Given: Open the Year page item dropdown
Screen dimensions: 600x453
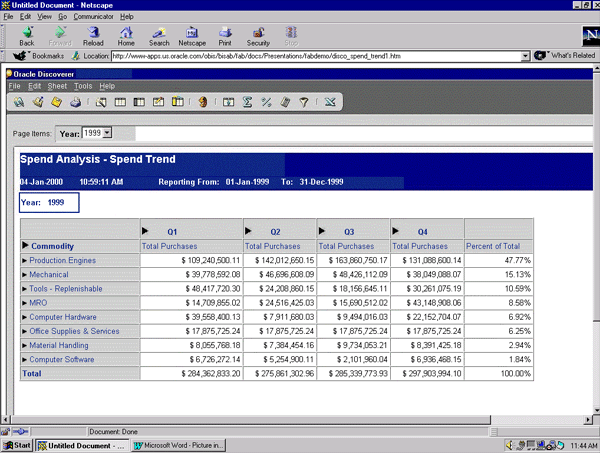Looking at the screenshot, I should (x=107, y=132).
